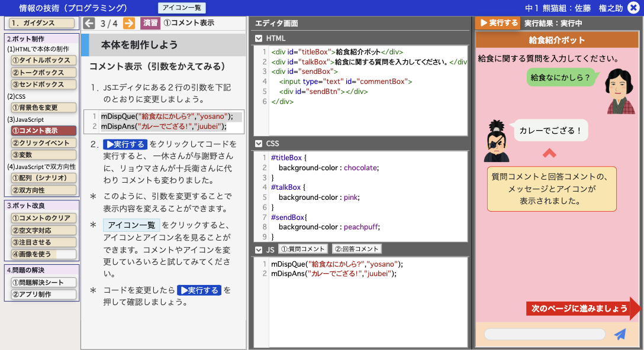Open ③注目させる lesson

44,242
